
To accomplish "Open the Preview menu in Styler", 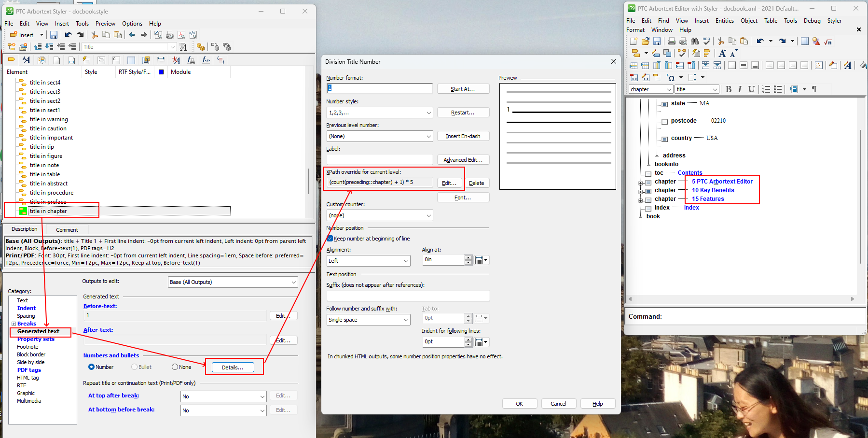I will coord(105,24).
